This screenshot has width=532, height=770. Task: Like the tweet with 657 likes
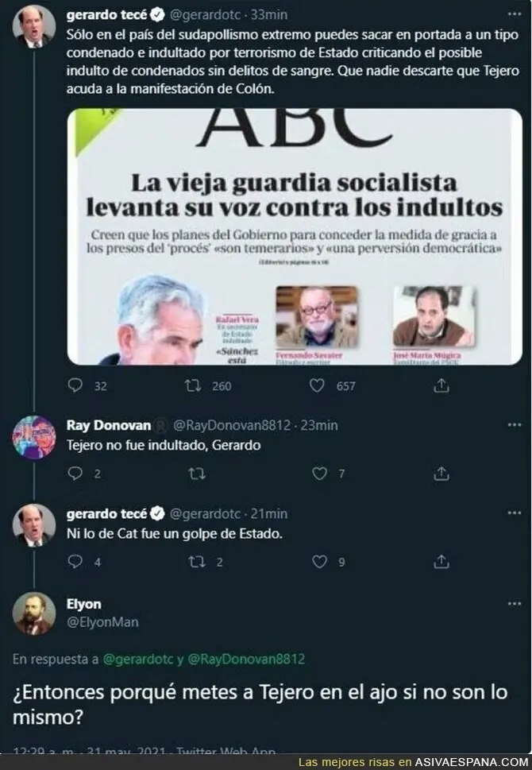[317, 386]
